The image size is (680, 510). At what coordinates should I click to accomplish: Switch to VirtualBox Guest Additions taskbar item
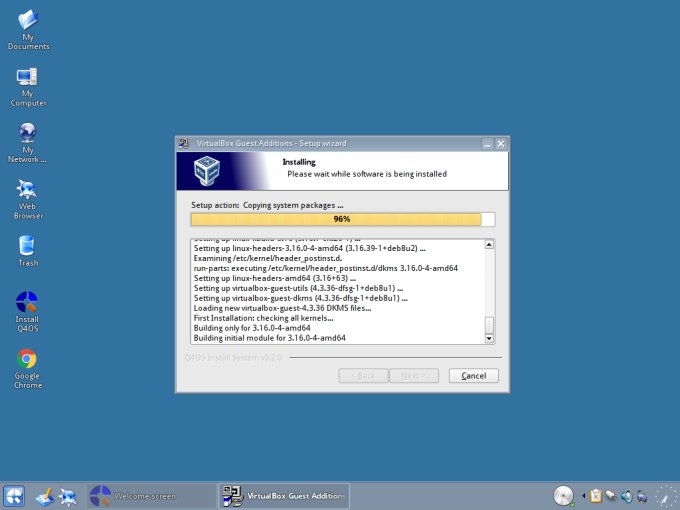284,496
